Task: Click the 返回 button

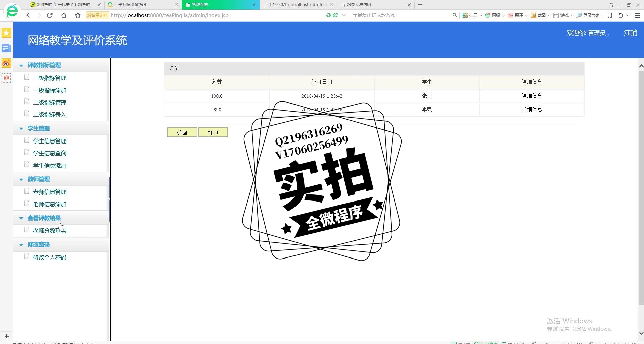Action: 182,132
